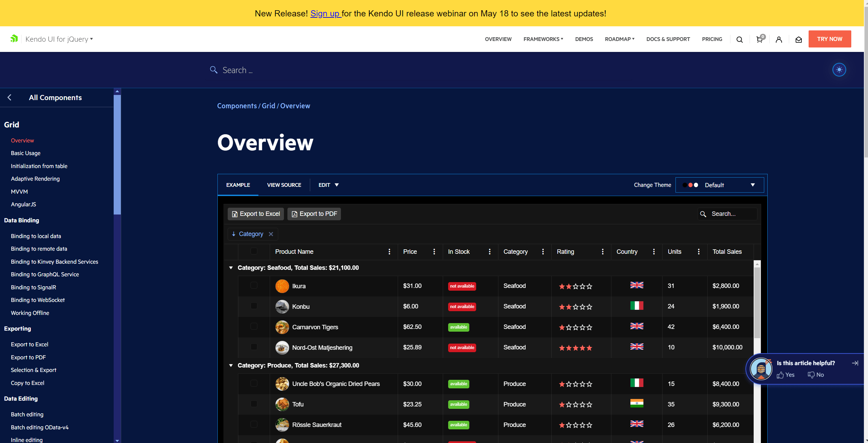Click the Progress Kendo logo icon

(14, 39)
